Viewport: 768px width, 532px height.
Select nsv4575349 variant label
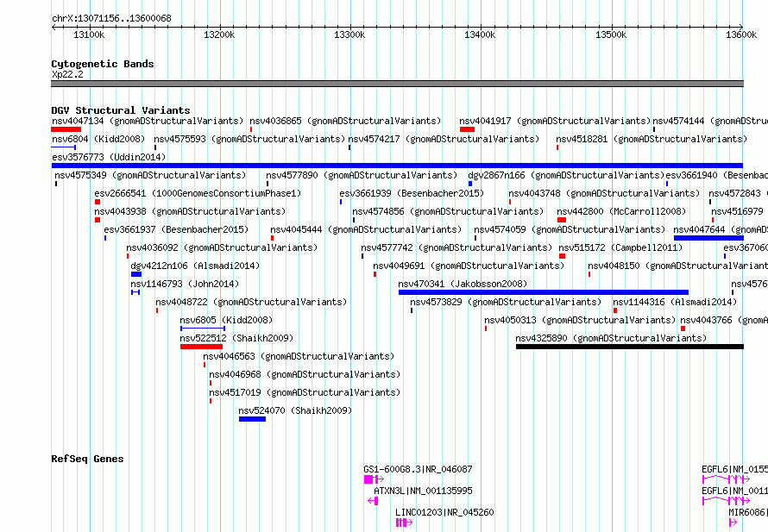[x=150, y=175]
